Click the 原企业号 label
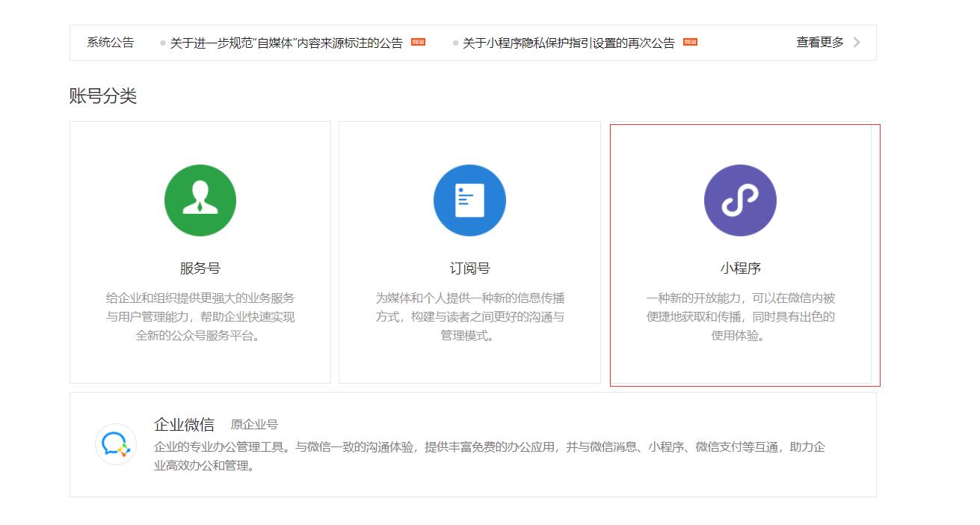The width and height of the screenshot is (980, 525). pos(254,425)
